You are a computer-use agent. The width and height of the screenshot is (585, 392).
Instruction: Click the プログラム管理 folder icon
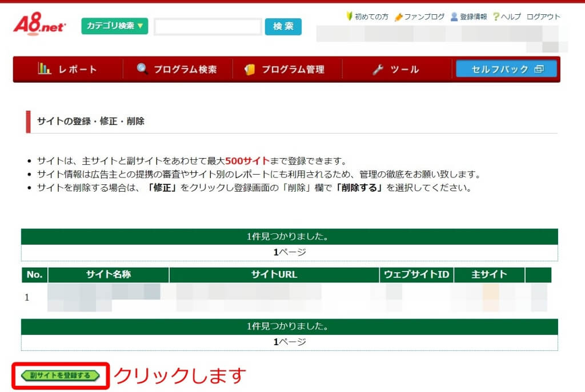pyautogui.click(x=250, y=69)
